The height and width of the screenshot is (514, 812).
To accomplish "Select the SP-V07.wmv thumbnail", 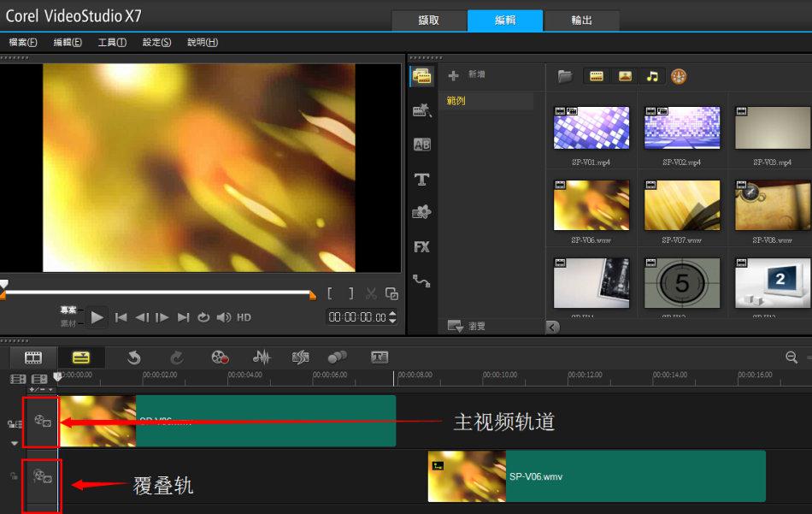I will (682, 205).
